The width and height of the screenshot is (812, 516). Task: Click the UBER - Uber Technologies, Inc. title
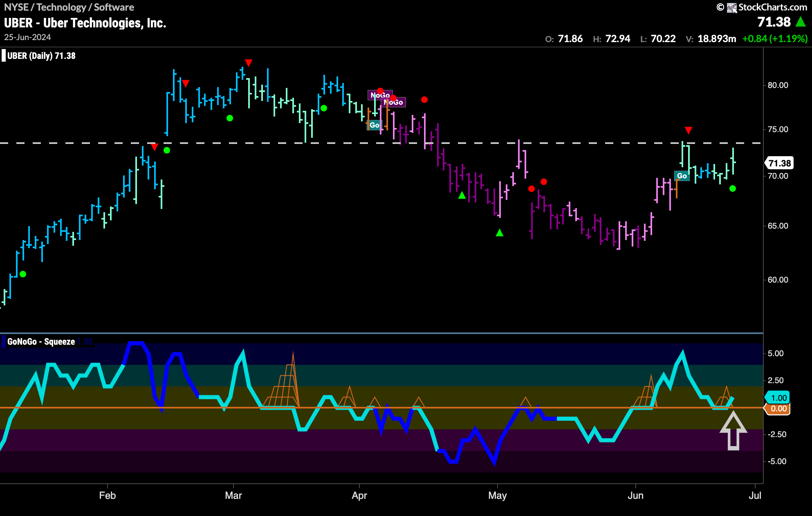click(x=85, y=23)
